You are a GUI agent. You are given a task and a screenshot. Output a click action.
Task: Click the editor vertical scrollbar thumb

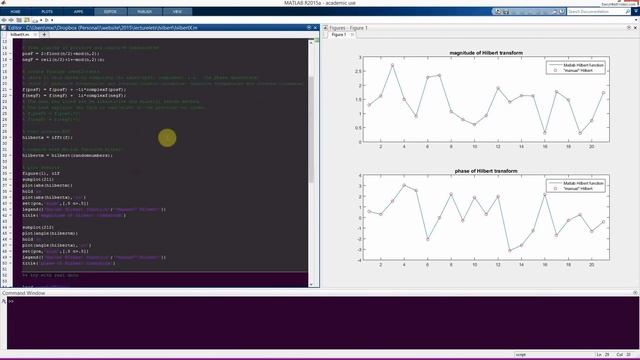click(x=311, y=129)
